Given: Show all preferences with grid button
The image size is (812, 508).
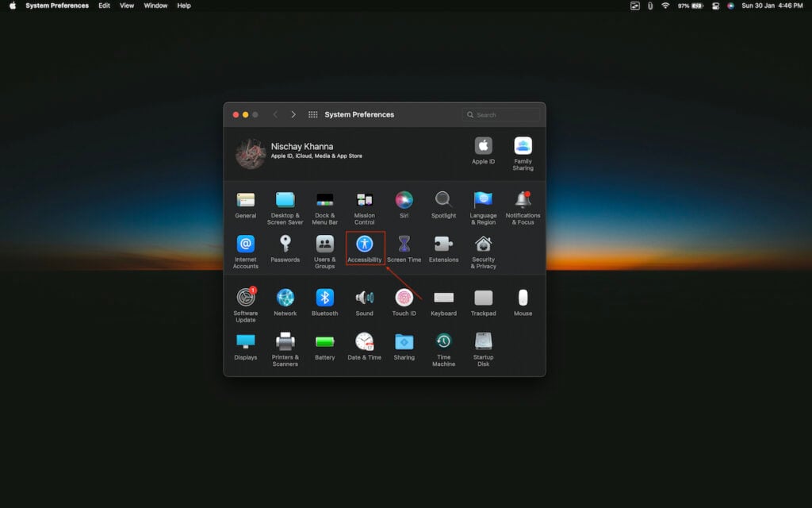Looking at the screenshot, I should (312, 114).
